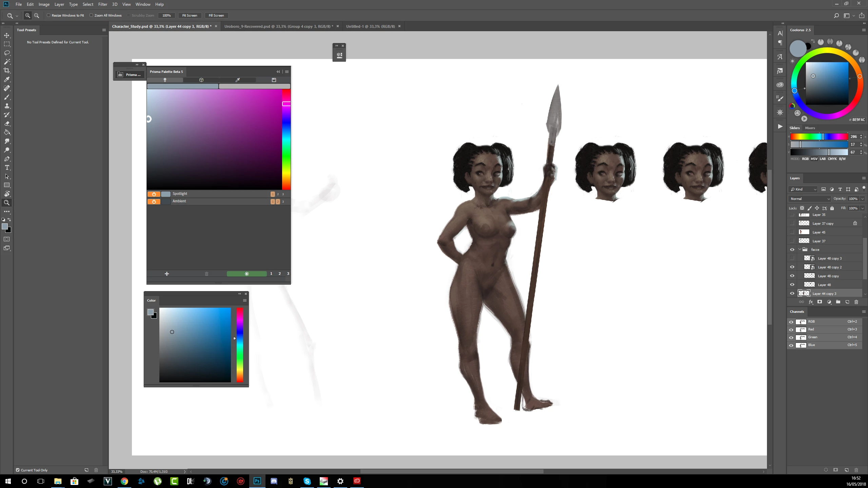Delete layer using Layers panel trash icon
The width and height of the screenshot is (868, 488).
[x=856, y=302]
